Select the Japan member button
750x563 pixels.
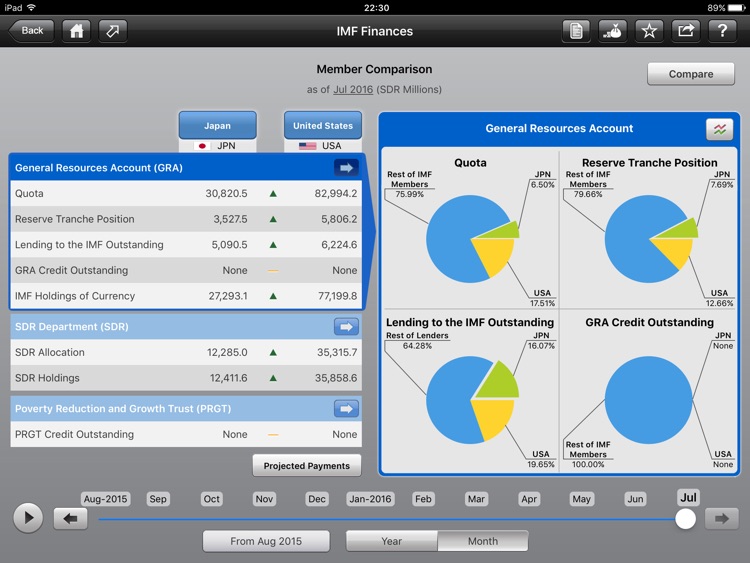(x=218, y=125)
